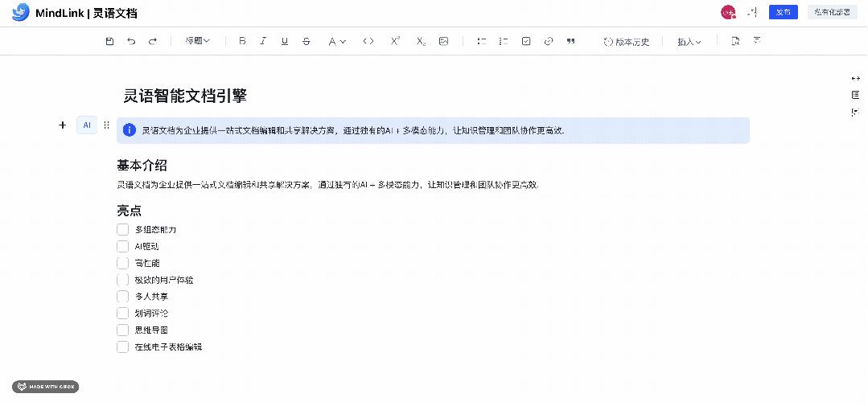Check the 多组态能力 checkbox
Screen dimensions: 868x406
[x=122, y=229]
